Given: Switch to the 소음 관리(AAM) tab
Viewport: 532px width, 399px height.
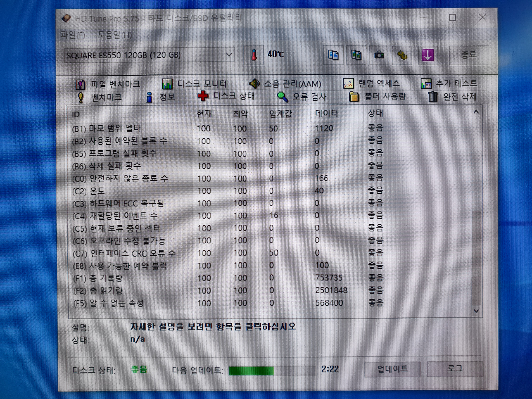Looking at the screenshot, I should coord(285,84).
